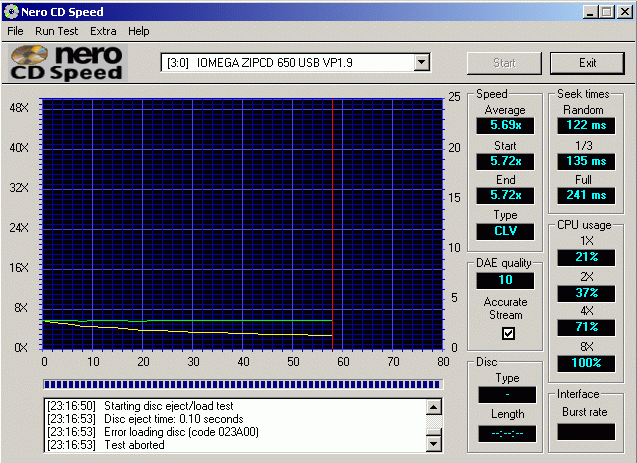Expand the drive selection dropdown arrow
The height and width of the screenshot is (463, 637).
(x=422, y=63)
